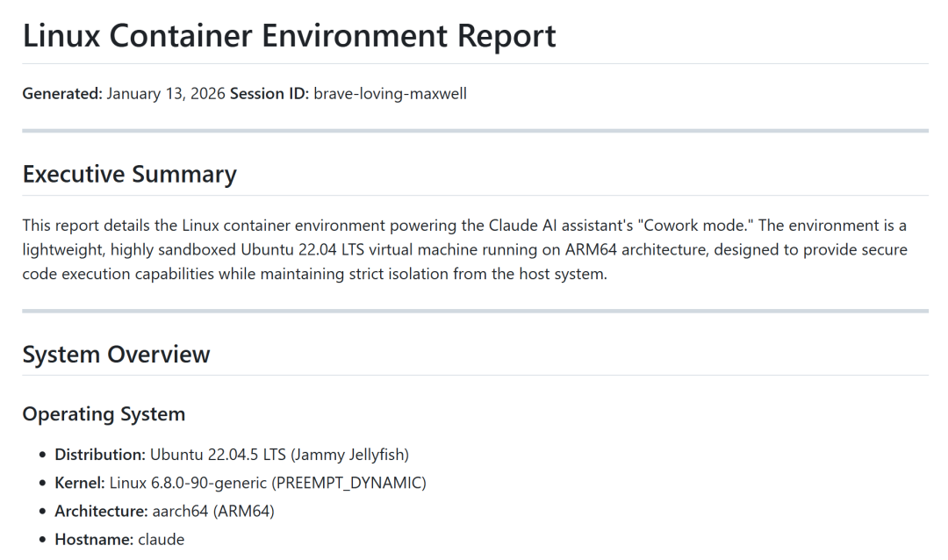Viewport: 948px width, 560px height.
Task: Click the bold Generated label
Action: click(61, 94)
